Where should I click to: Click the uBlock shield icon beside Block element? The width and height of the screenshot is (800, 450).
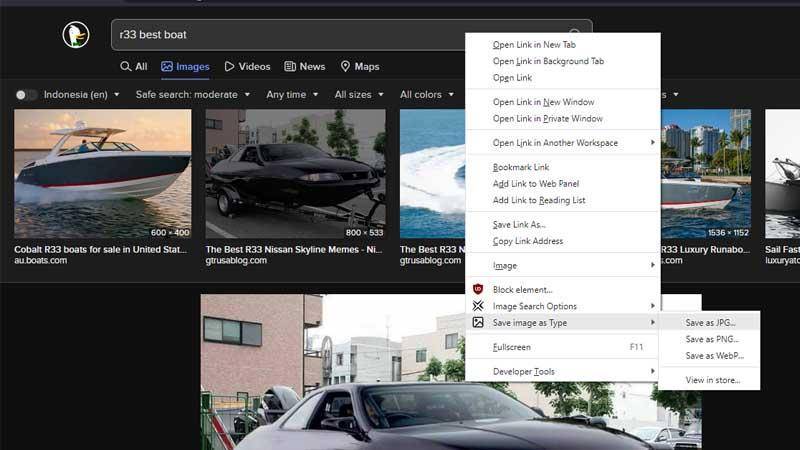tap(478, 289)
